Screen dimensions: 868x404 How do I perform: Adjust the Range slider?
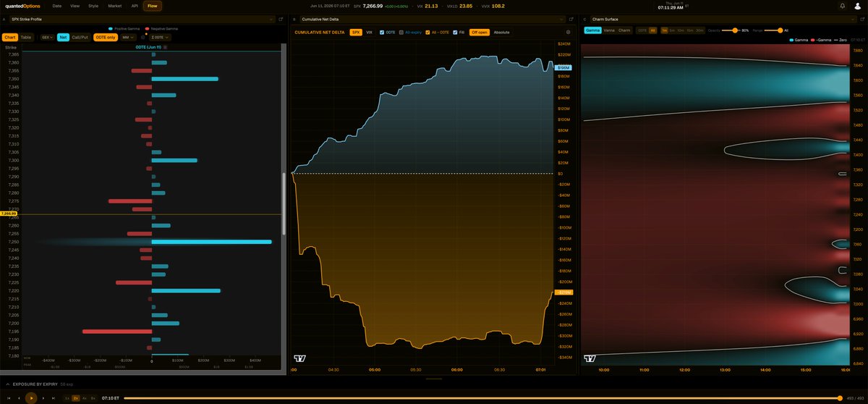tap(773, 30)
